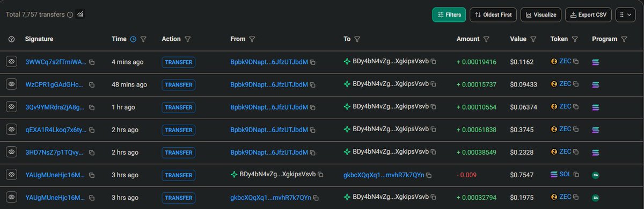
Task: Open signature 3WWCq7s2fTmiWA transaction
Action: click(x=56, y=62)
